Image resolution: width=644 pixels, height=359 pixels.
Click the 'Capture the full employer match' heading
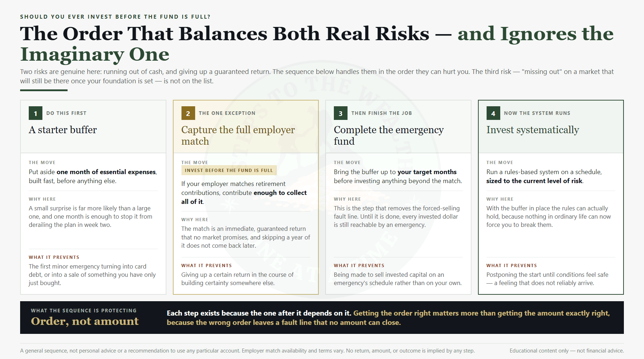tap(238, 135)
